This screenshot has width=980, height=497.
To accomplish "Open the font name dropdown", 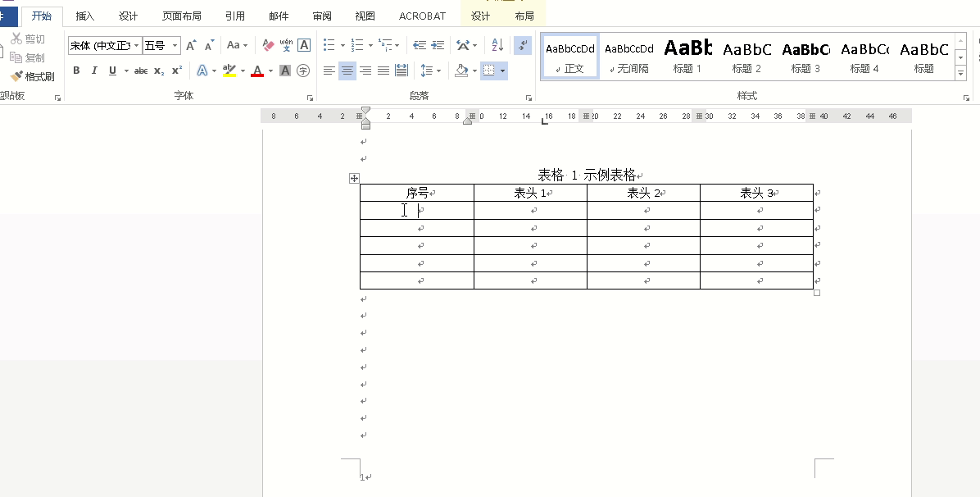I will [x=136, y=45].
